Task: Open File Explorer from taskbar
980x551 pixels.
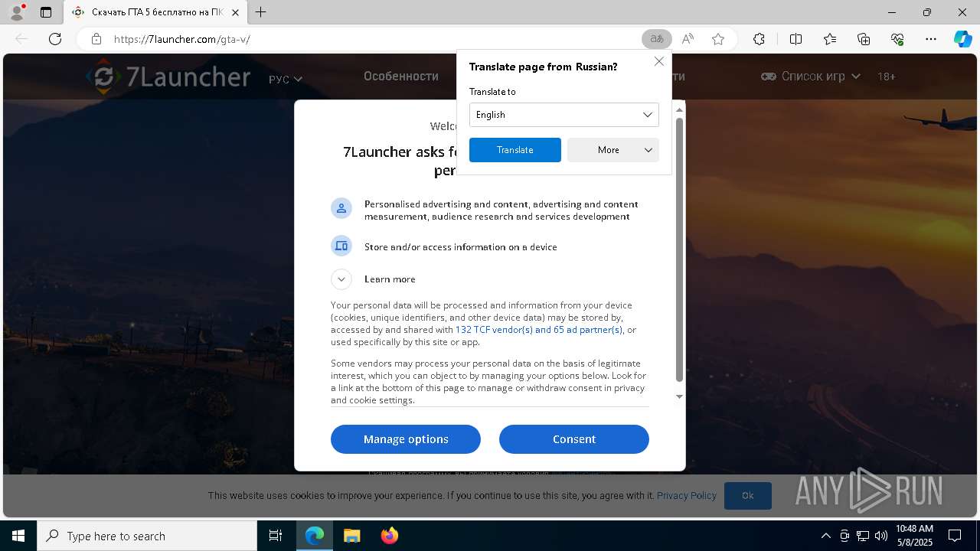Action: tap(351, 536)
